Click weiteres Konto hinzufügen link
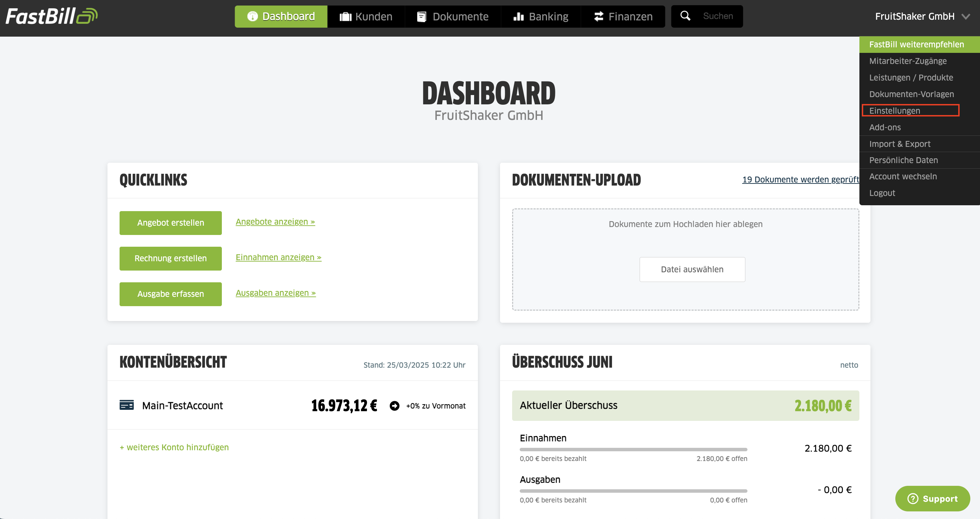The height and width of the screenshot is (519, 980). coord(174,447)
